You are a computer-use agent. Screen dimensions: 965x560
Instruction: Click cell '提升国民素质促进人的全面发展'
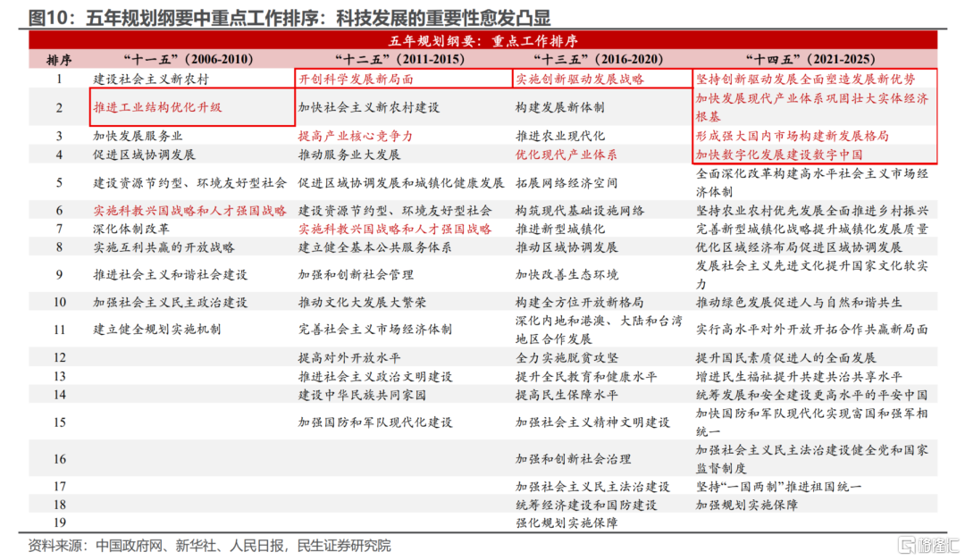pos(786,357)
